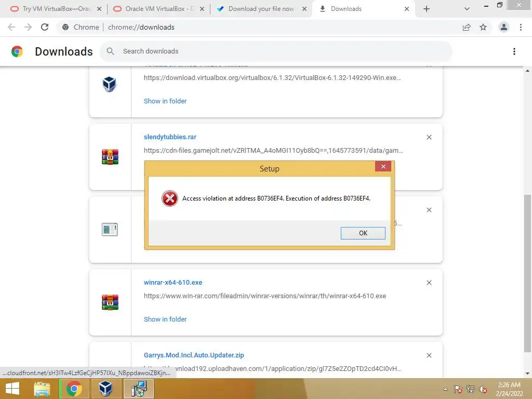Close the Downloads tab
Viewport: 532px width, 399px height.
(x=406, y=9)
